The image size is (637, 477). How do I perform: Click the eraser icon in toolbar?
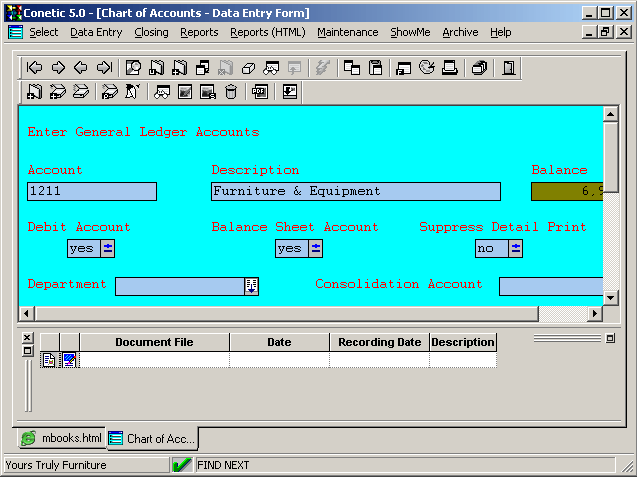click(248, 68)
